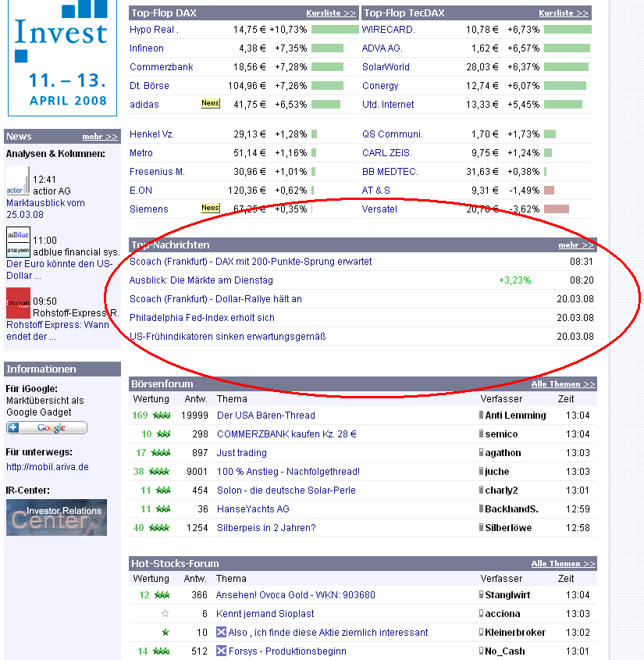
Task: Click mehr in the News header
Action: [x=100, y=137]
